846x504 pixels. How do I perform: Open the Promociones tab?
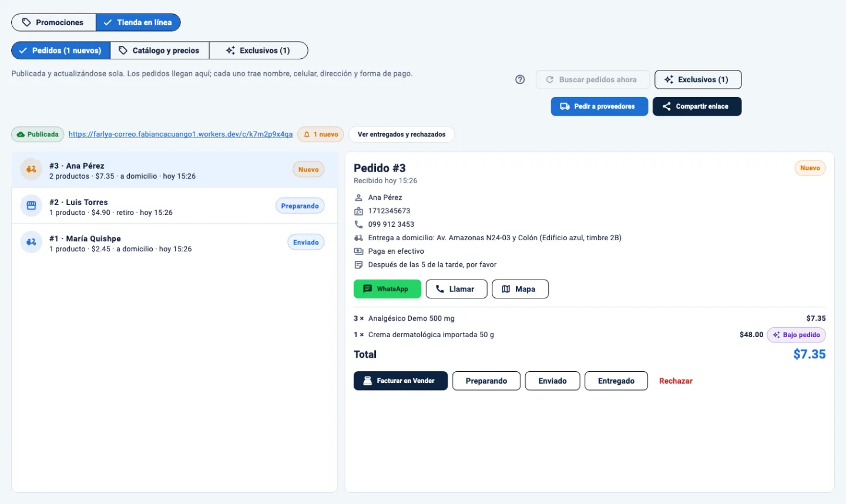[x=53, y=22]
